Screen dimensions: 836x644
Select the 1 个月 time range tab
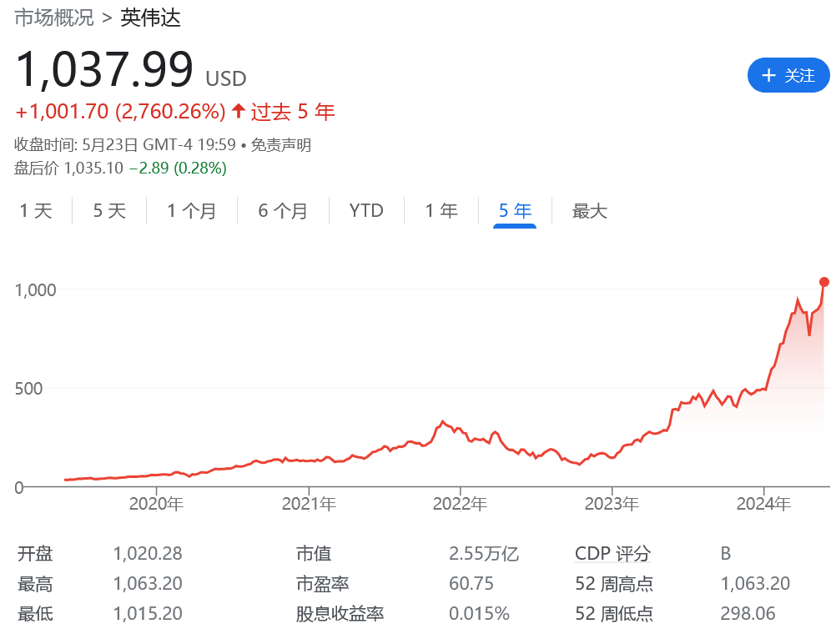[191, 211]
